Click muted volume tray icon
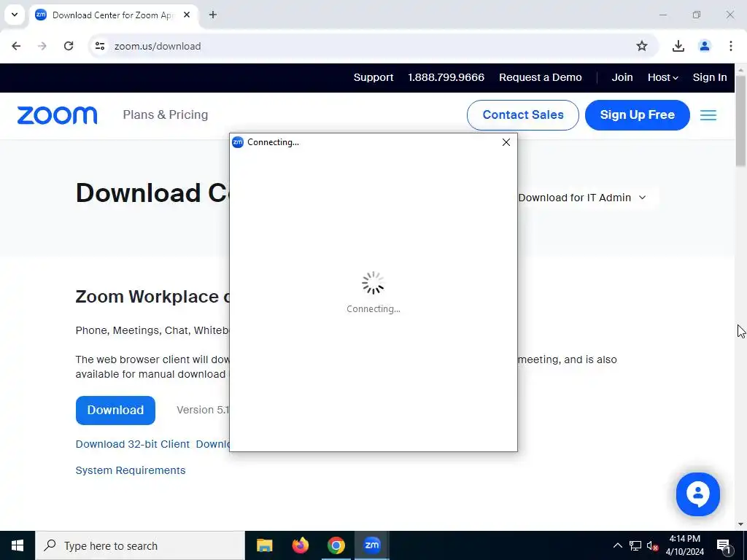Viewport: 747px width, 560px height. coord(652,545)
